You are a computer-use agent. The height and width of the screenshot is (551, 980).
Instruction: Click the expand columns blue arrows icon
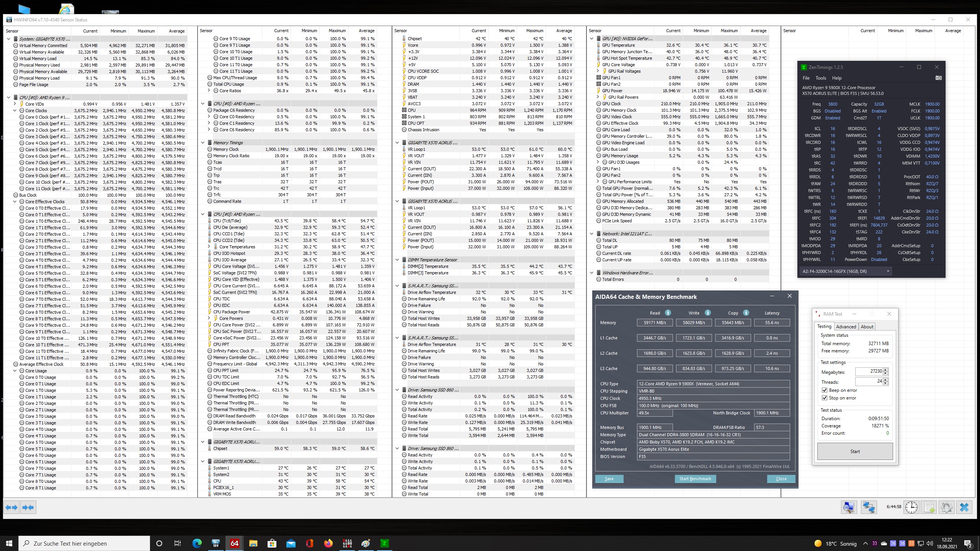tap(11, 507)
